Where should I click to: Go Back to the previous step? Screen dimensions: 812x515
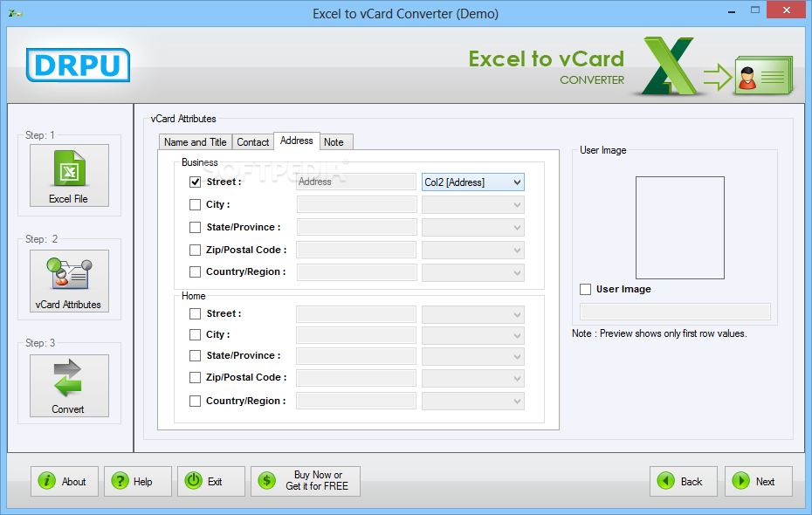[684, 481]
